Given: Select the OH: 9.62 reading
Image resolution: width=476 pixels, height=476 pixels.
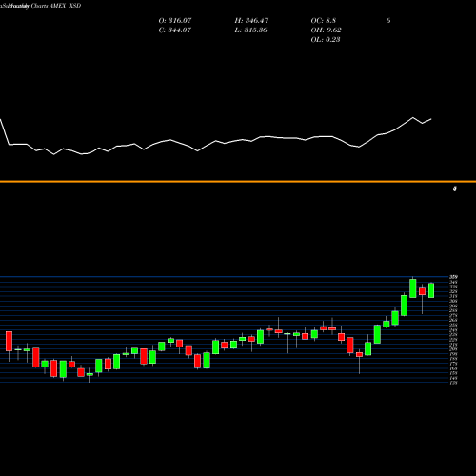Looking at the screenshot, I should pos(326,30).
